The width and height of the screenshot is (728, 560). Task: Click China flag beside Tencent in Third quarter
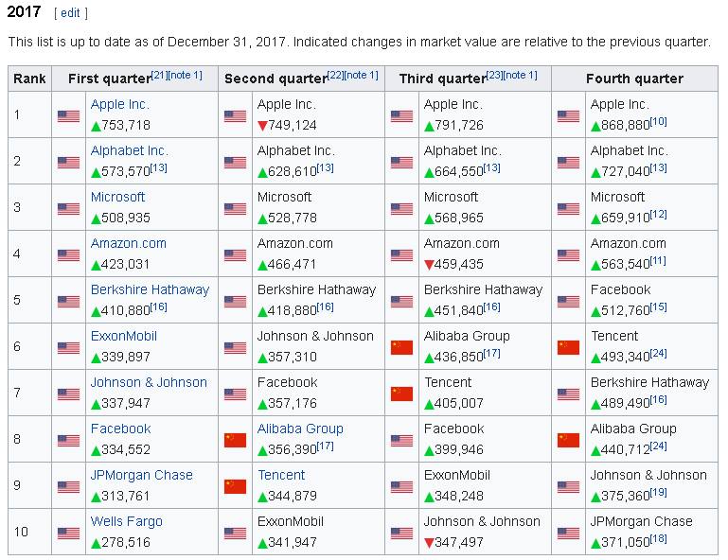pos(401,394)
